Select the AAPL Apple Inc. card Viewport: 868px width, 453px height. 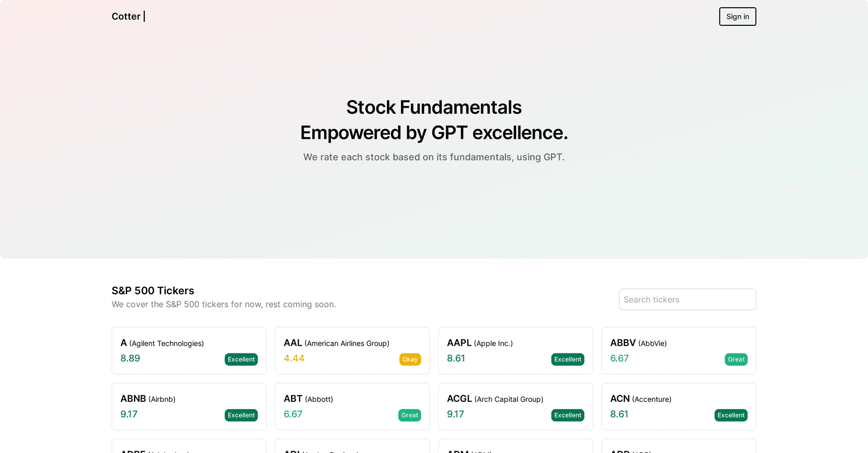tap(515, 351)
